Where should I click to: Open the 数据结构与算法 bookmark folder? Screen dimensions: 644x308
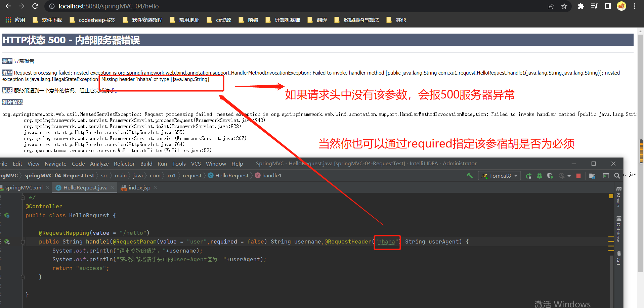(x=356, y=20)
